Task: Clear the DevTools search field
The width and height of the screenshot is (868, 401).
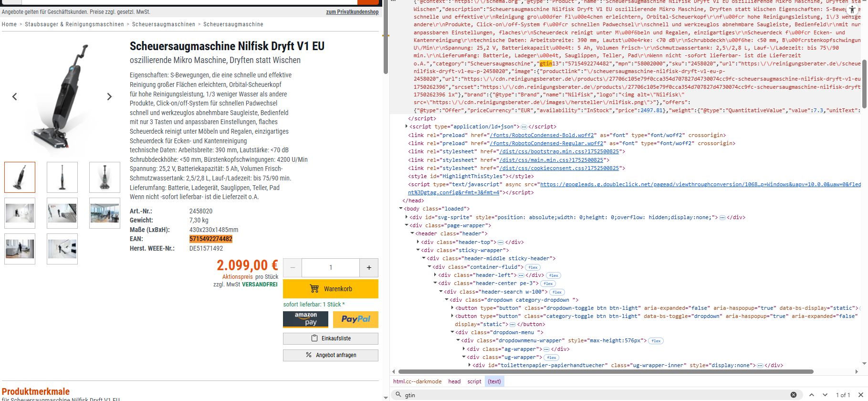Action: tap(794, 395)
